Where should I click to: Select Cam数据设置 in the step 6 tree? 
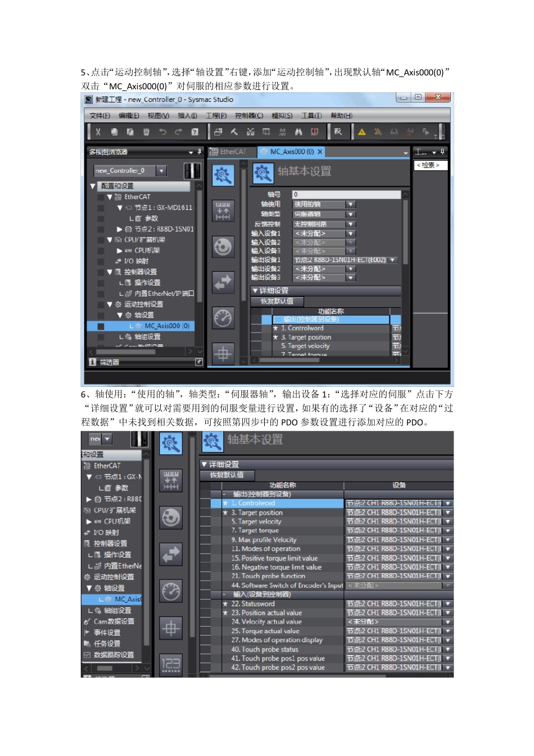114,622
